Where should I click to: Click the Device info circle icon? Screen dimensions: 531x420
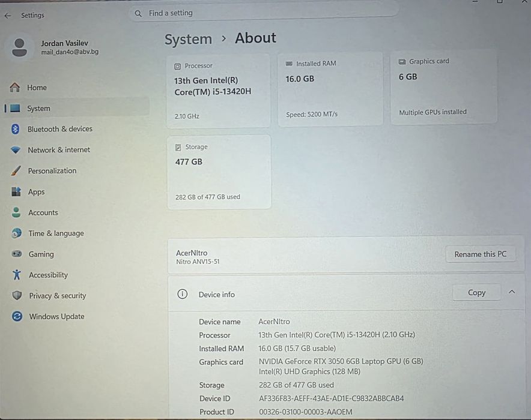[x=182, y=294]
